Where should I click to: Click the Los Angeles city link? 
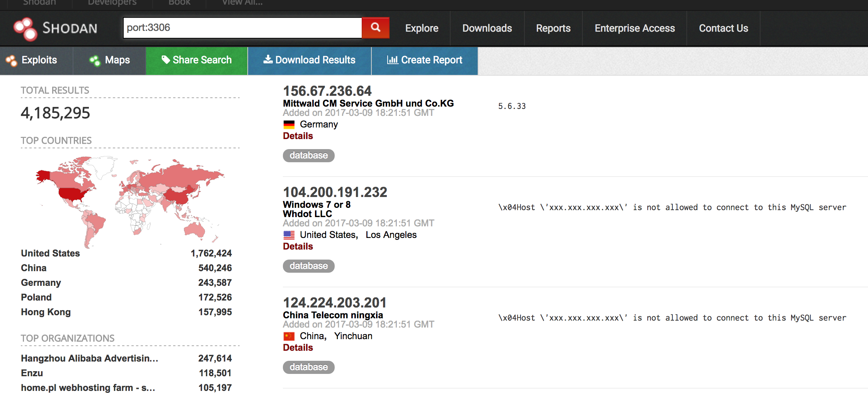(391, 235)
